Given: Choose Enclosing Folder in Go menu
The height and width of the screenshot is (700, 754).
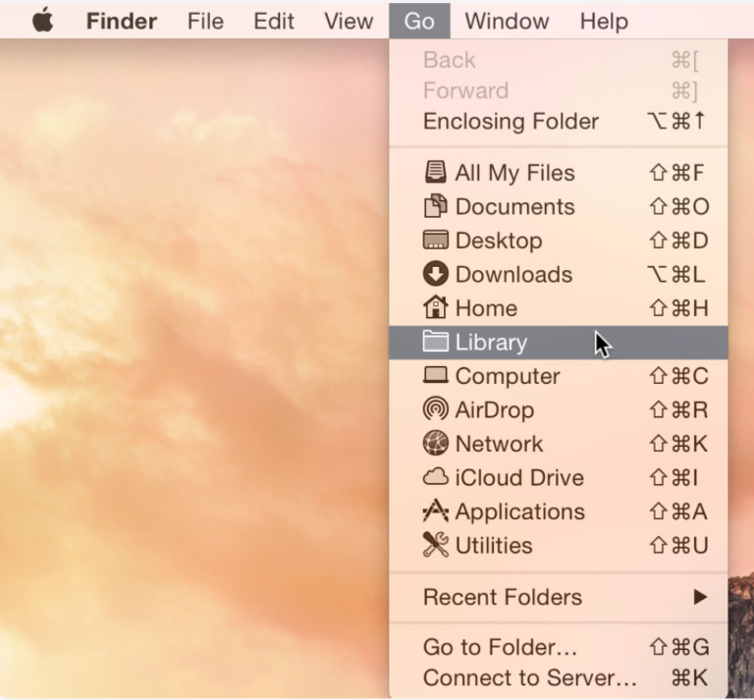Looking at the screenshot, I should [559, 121].
